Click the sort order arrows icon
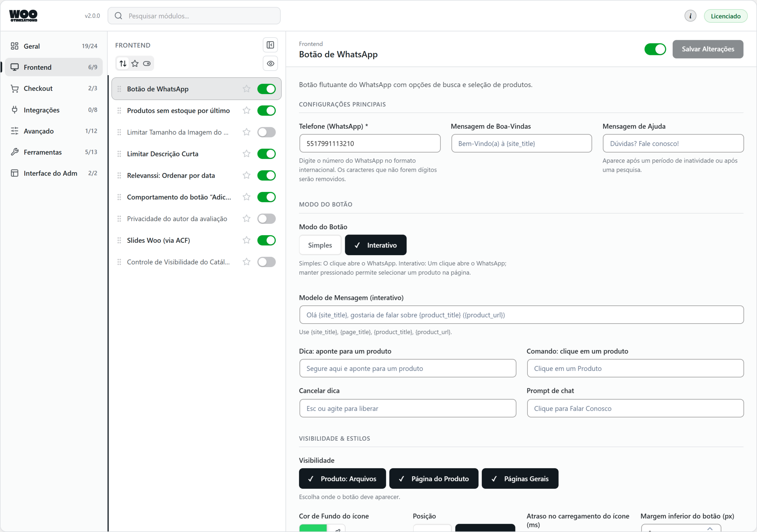Image resolution: width=757 pixels, height=532 pixels. [123, 63]
